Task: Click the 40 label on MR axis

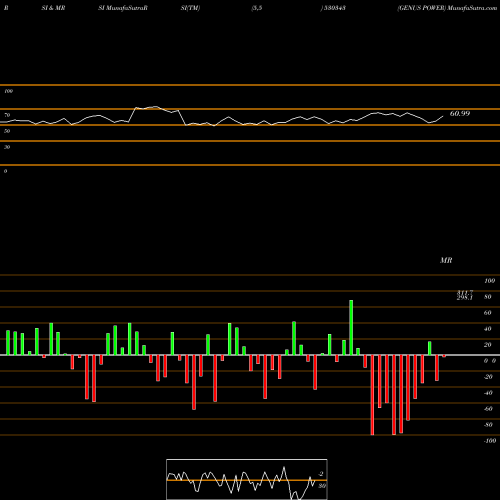Action: pyautogui.click(x=488, y=329)
